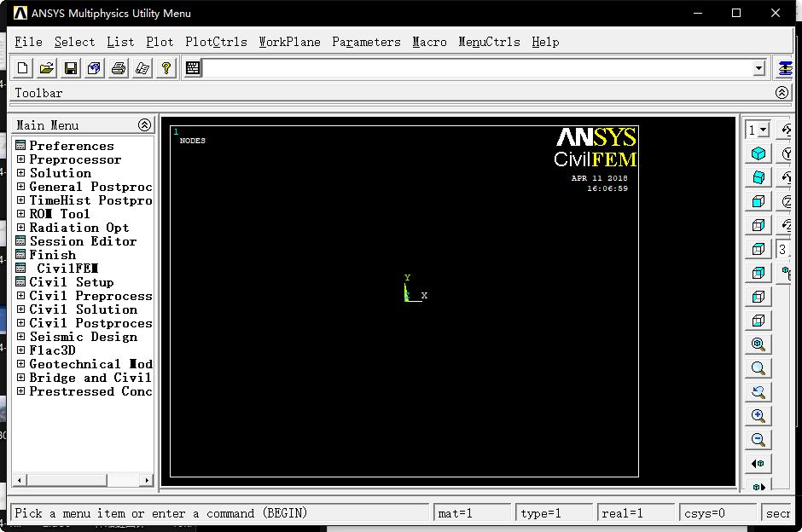Click the New Analysis icon
The image size is (802, 532).
pyautogui.click(x=22, y=68)
